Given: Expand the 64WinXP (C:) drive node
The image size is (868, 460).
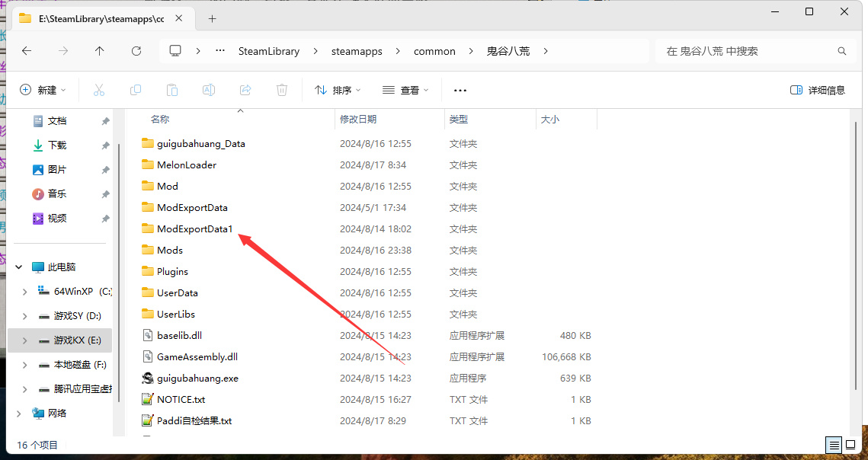Looking at the screenshot, I should pos(25,291).
